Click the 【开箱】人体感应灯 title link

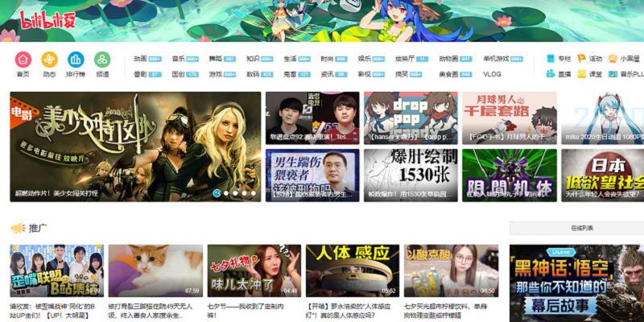[349, 312]
